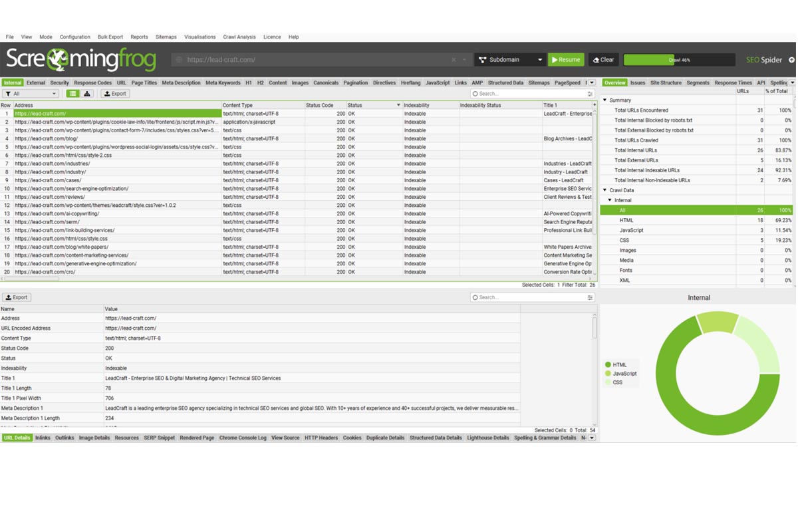Show more tabs via the overflow arrow in the bottom tab bar

[592, 438]
